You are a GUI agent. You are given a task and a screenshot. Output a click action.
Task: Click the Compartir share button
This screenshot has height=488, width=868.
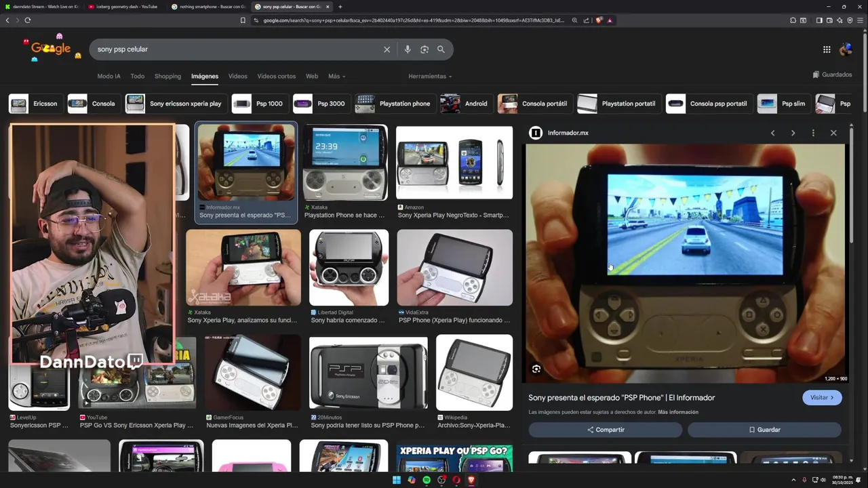(x=606, y=430)
